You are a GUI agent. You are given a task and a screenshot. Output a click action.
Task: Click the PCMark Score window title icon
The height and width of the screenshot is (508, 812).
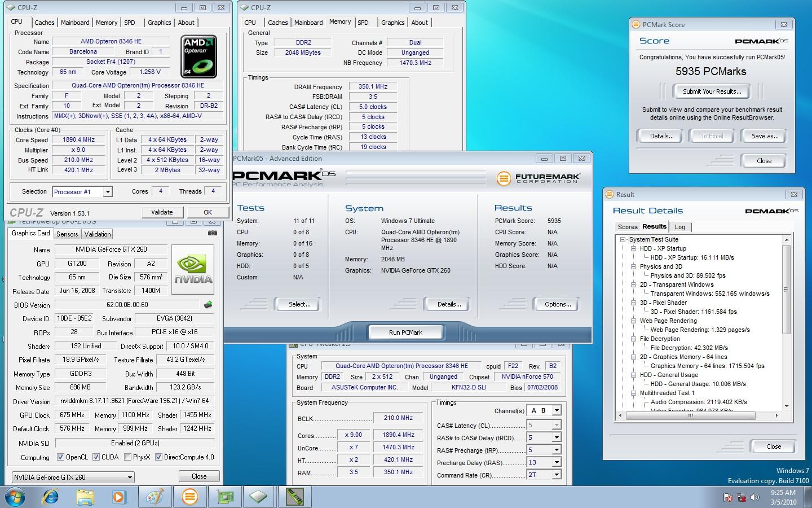pyautogui.click(x=636, y=24)
